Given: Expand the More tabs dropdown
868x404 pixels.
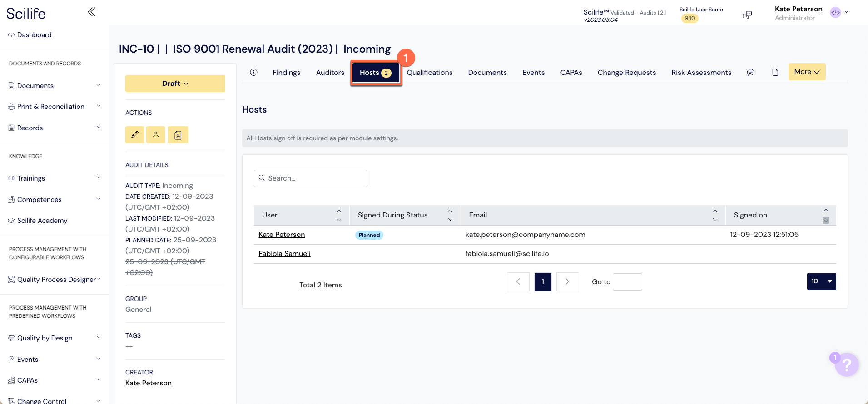Looking at the screenshot, I should [807, 72].
